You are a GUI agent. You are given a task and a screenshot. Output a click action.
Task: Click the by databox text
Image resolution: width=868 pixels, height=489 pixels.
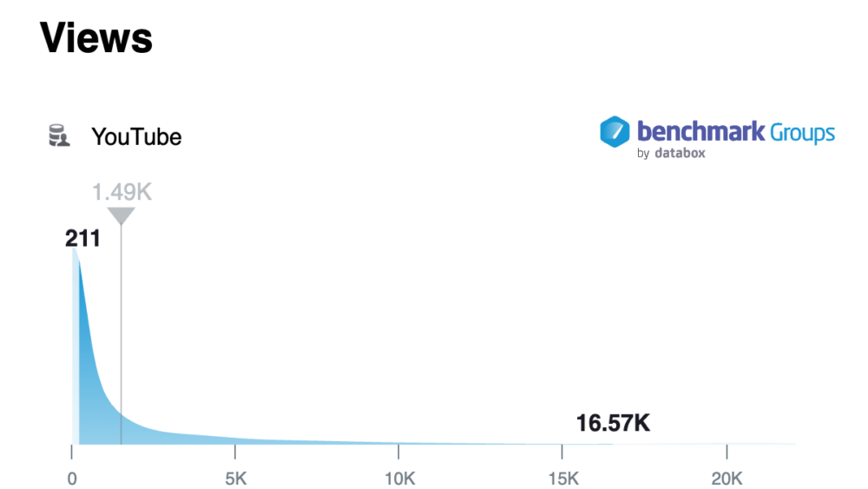[x=671, y=153]
